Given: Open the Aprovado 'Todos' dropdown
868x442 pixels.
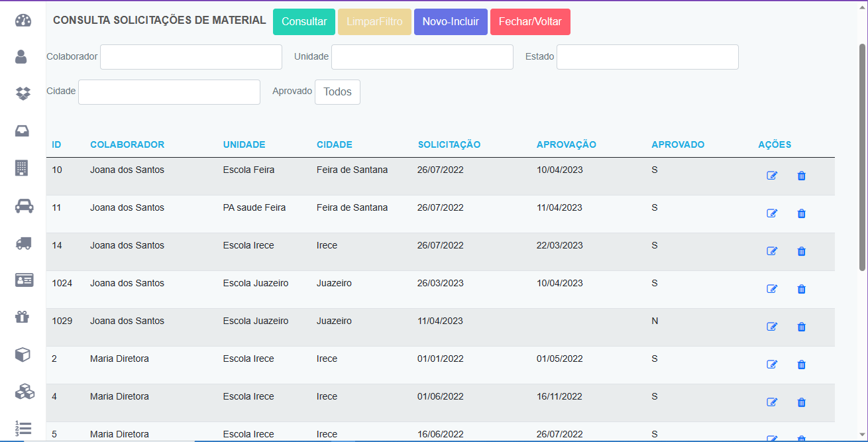Looking at the screenshot, I should [x=337, y=92].
